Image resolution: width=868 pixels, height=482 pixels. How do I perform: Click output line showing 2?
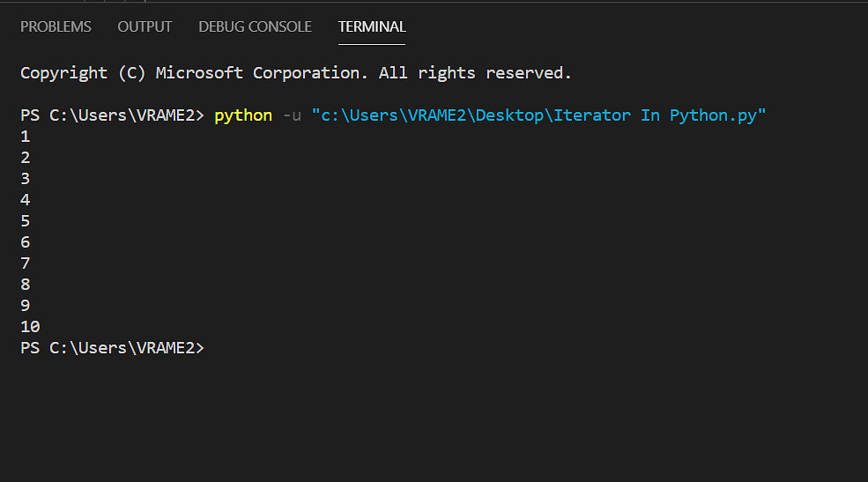25,158
